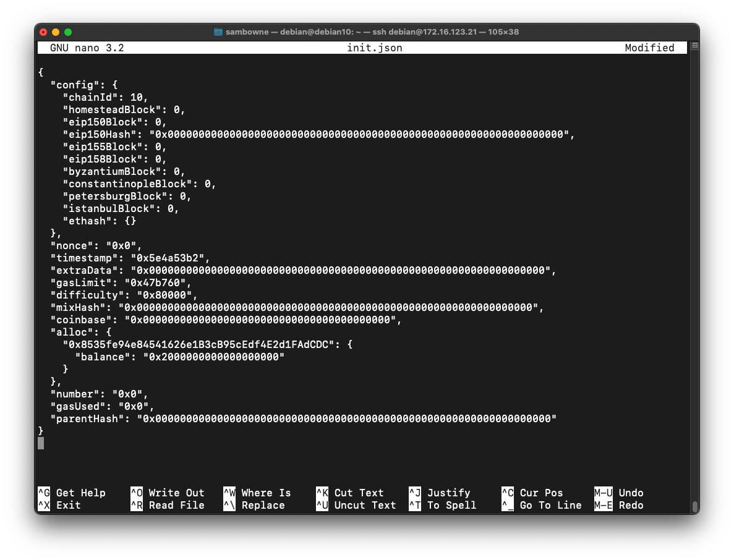This screenshot has height=560, width=734.
Task: Click the M-E Redo shortcut
Action: coord(619,505)
